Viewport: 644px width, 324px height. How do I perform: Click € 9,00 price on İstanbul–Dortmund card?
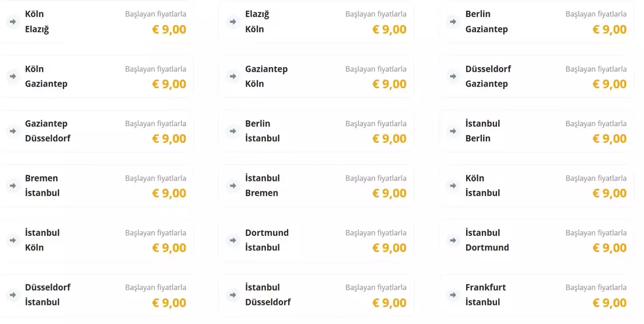(x=610, y=248)
